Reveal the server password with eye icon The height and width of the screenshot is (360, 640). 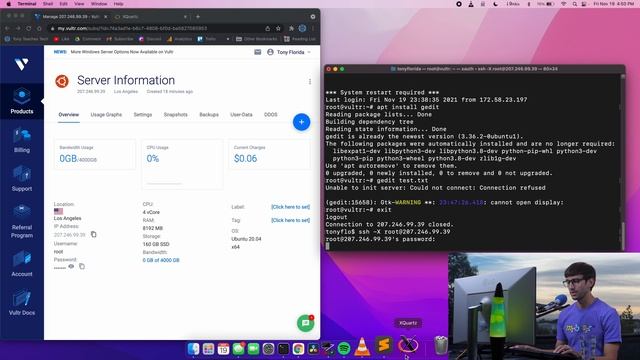(x=71, y=267)
